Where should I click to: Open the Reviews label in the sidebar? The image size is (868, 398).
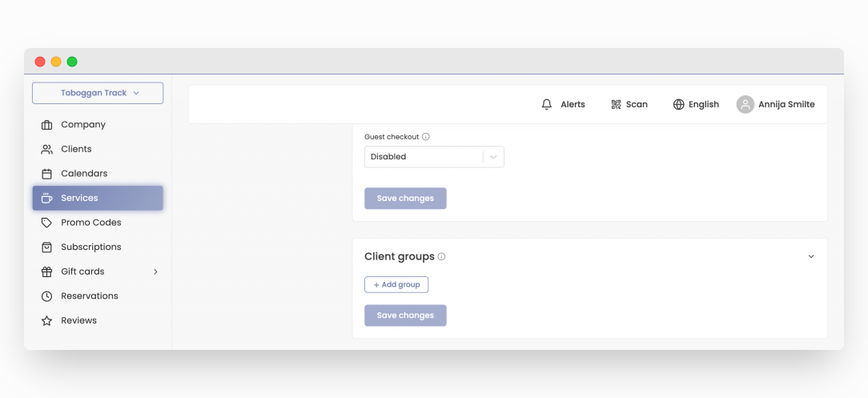click(78, 320)
